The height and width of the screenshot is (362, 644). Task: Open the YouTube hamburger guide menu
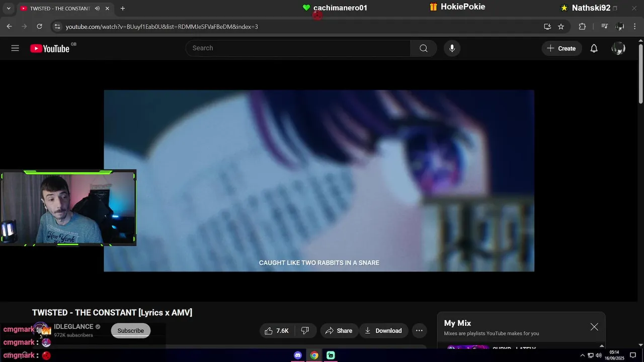(x=15, y=48)
